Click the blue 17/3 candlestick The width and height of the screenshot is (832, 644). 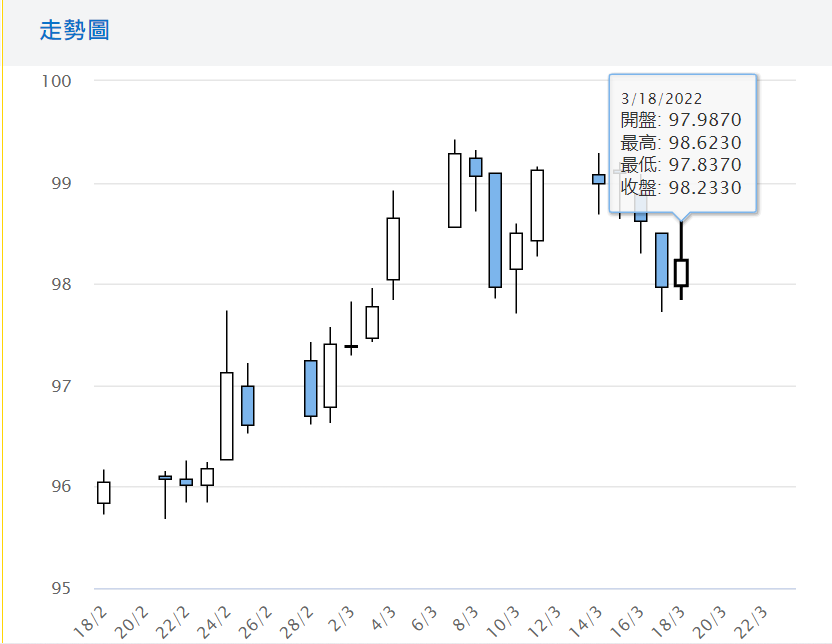pyautogui.click(x=661, y=260)
